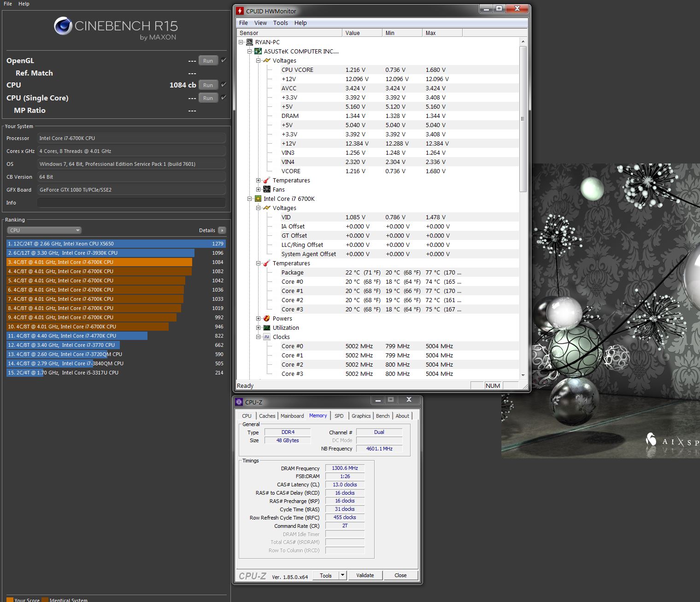This screenshot has width=700, height=602.
Task: Click the CPU Temperatures thermometer icon
Action: tap(267, 263)
